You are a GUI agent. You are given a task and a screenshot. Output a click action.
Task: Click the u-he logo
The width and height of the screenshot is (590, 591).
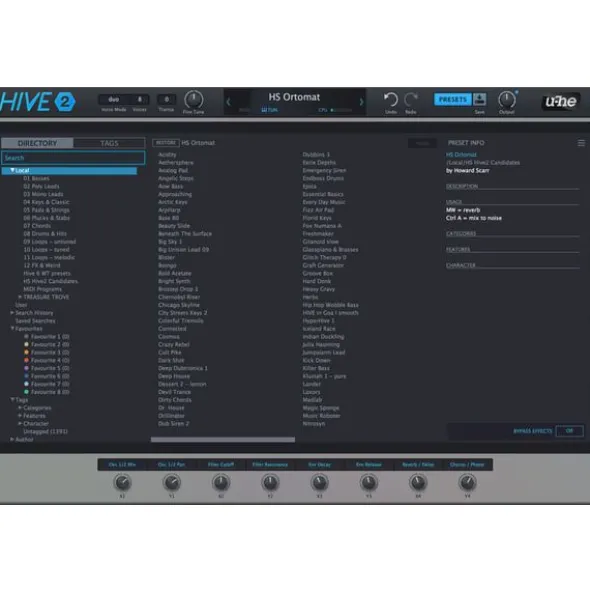[x=561, y=101]
